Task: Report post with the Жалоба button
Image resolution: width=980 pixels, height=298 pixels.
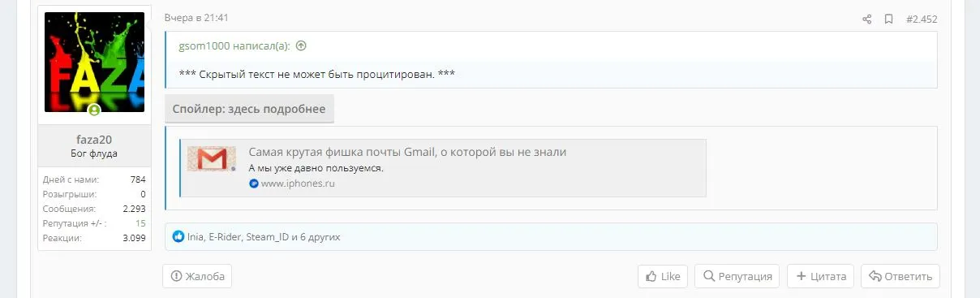Action: tap(197, 276)
